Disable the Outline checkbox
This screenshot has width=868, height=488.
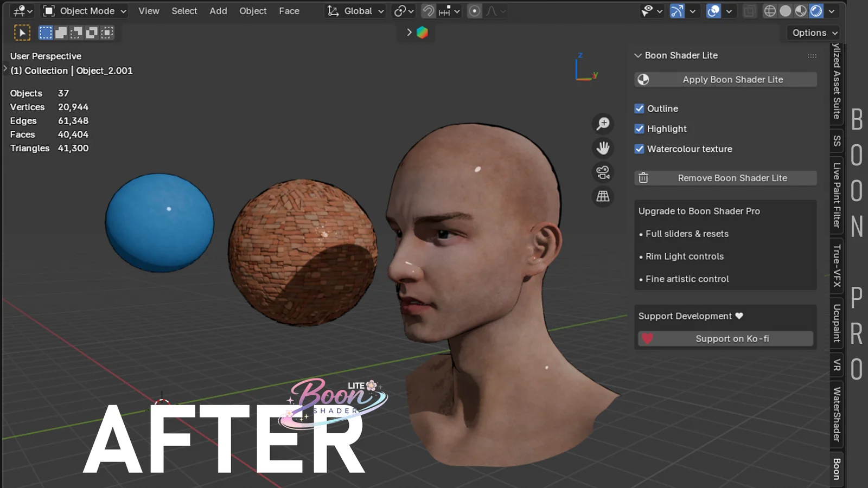pyautogui.click(x=639, y=108)
